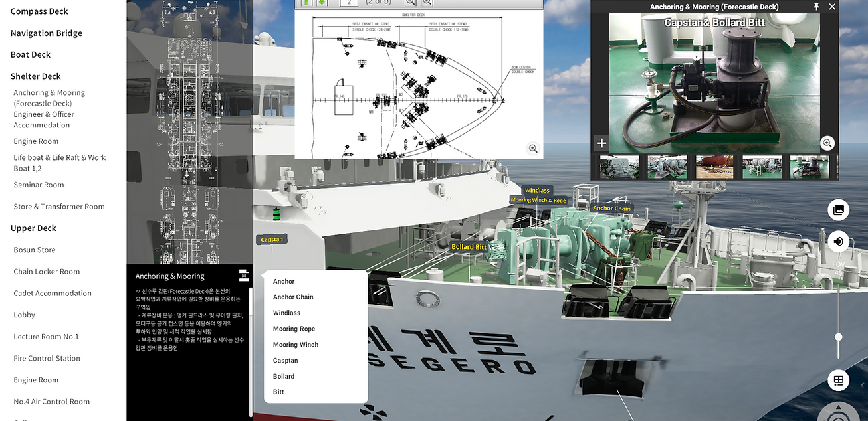Click the Mooring Winch & Rope hotspot label
Image resolution: width=868 pixels, height=421 pixels.
point(538,200)
